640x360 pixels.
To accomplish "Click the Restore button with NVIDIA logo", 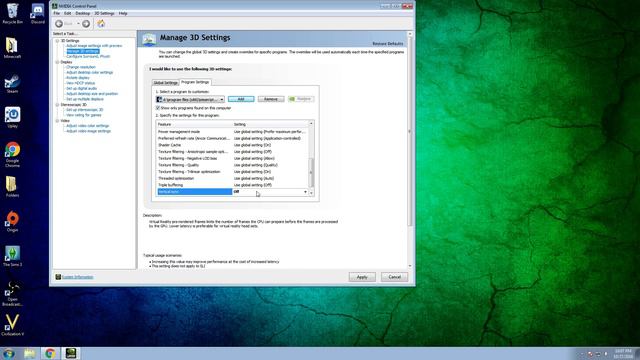I will point(301,99).
